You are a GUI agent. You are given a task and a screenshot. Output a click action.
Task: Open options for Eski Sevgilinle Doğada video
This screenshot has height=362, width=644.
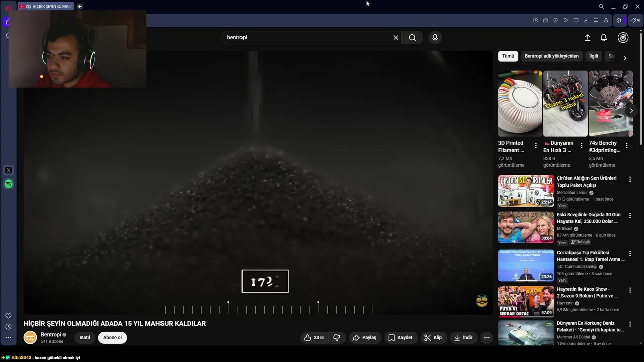(x=630, y=216)
